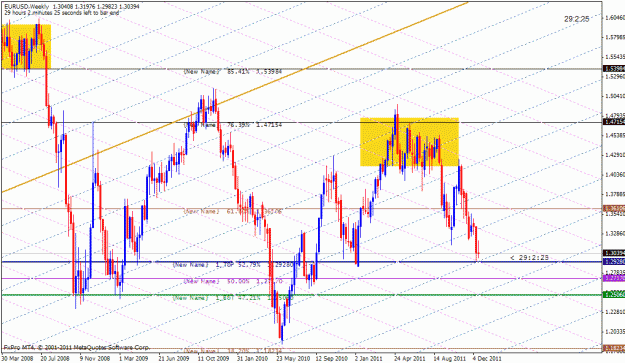Click the black 1.47154 price tag on price axis
625x363 pixels.
[x=614, y=122]
